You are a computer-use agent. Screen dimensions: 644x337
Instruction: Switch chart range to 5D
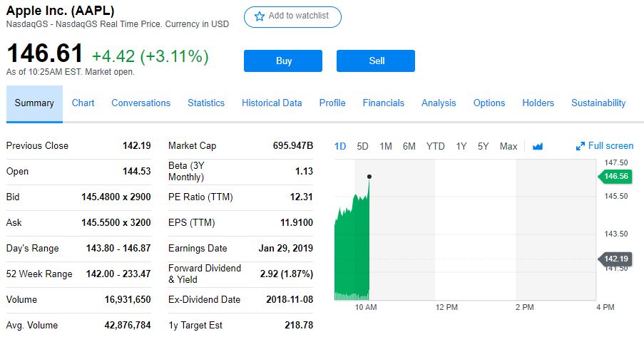pyautogui.click(x=362, y=146)
